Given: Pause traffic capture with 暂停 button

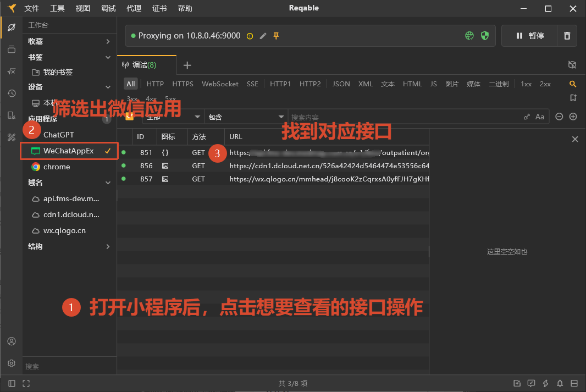Looking at the screenshot, I should point(529,36).
